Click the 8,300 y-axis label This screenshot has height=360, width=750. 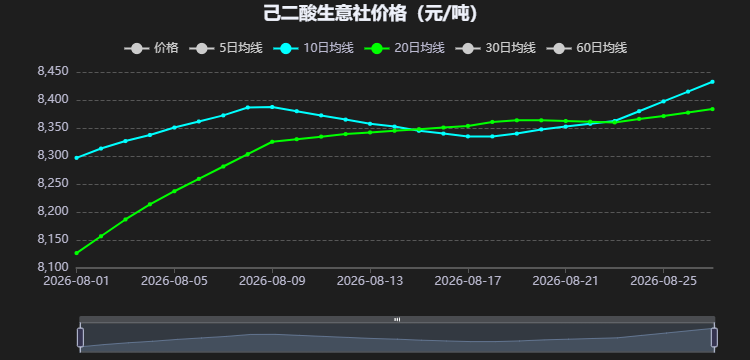tap(53, 156)
